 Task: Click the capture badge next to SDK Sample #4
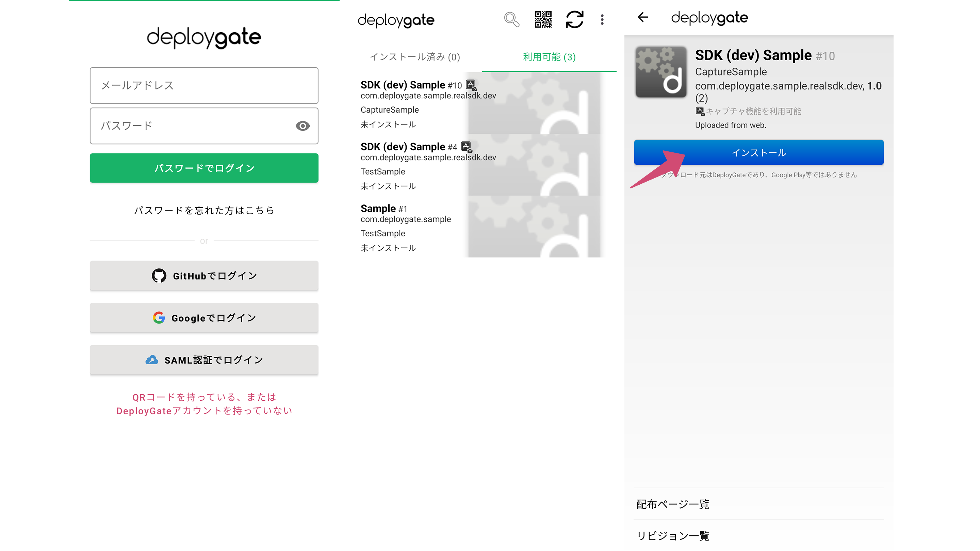(x=467, y=146)
